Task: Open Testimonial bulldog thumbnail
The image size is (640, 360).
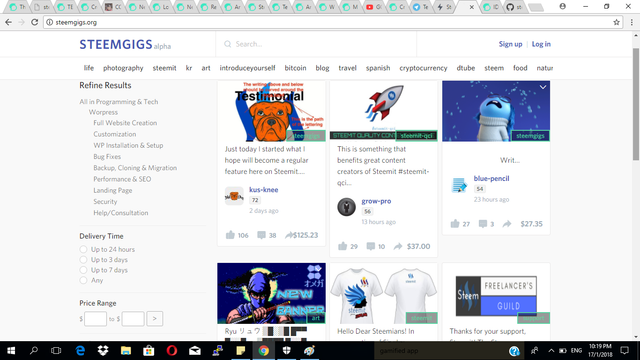Action: tap(271, 111)
